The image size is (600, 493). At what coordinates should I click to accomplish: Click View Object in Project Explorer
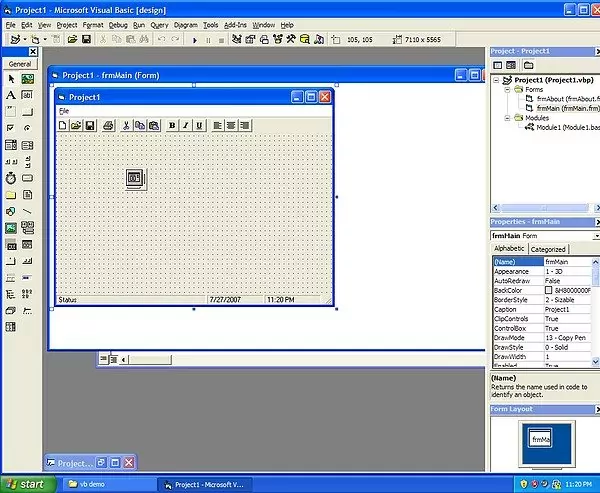(x=511, y=65)
